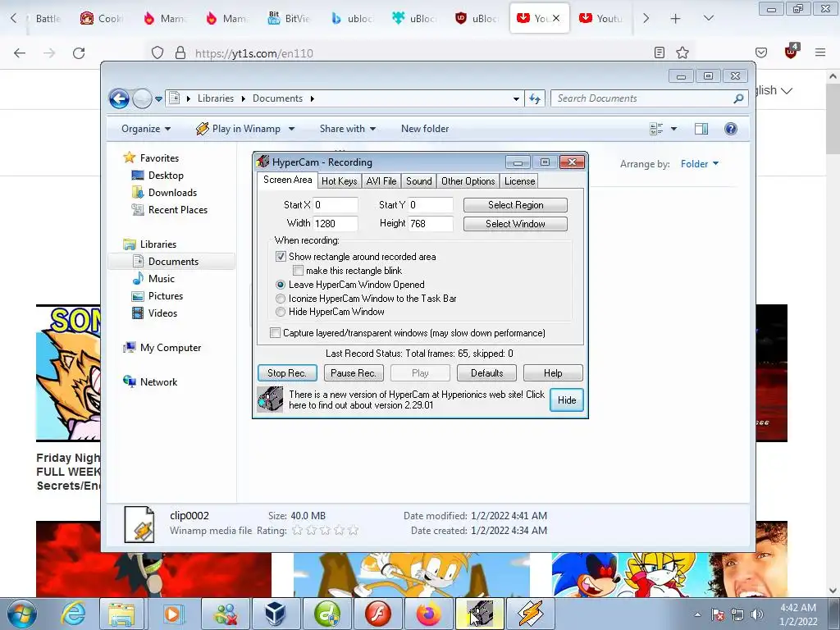
Task: Expand address bar history dropdown in Explorer
Action: coord(516,98)
